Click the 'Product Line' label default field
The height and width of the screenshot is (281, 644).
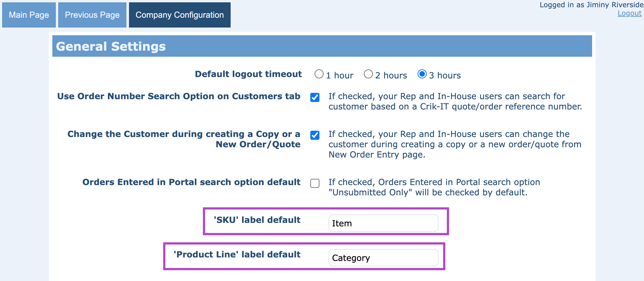[x=383, y=257]
